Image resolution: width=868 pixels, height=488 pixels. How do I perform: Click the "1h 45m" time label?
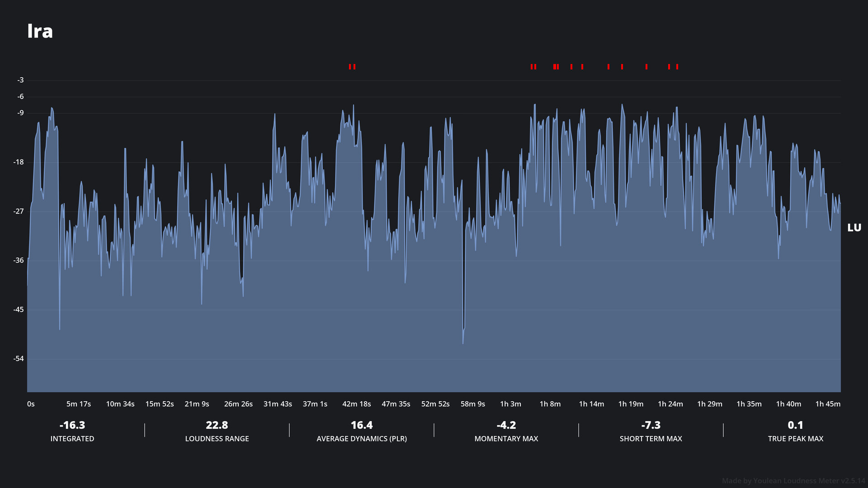pos(828,404)
